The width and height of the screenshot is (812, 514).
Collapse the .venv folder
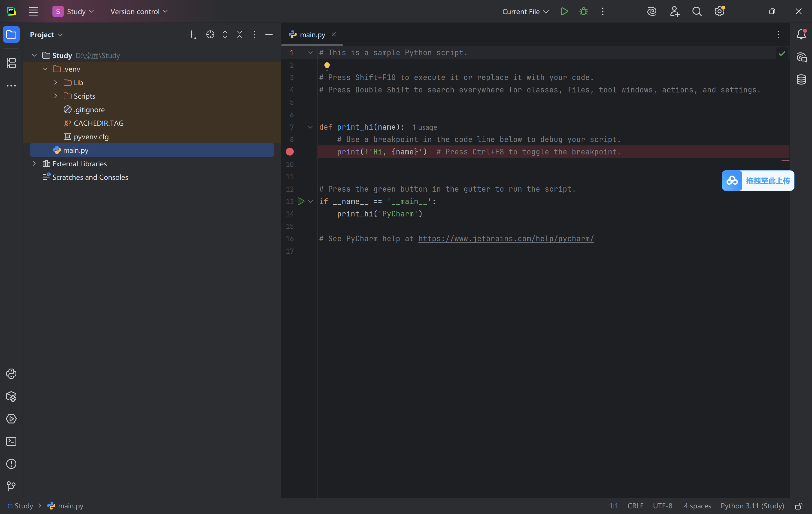click(45, 69)
